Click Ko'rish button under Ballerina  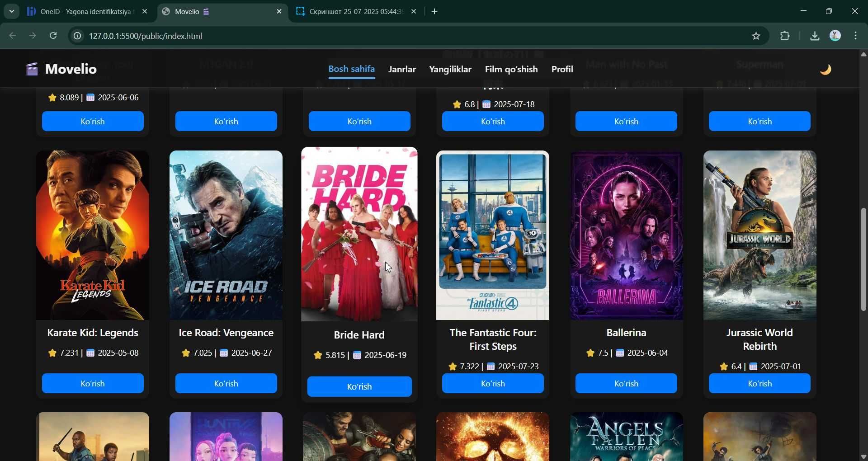click(626, 383)
